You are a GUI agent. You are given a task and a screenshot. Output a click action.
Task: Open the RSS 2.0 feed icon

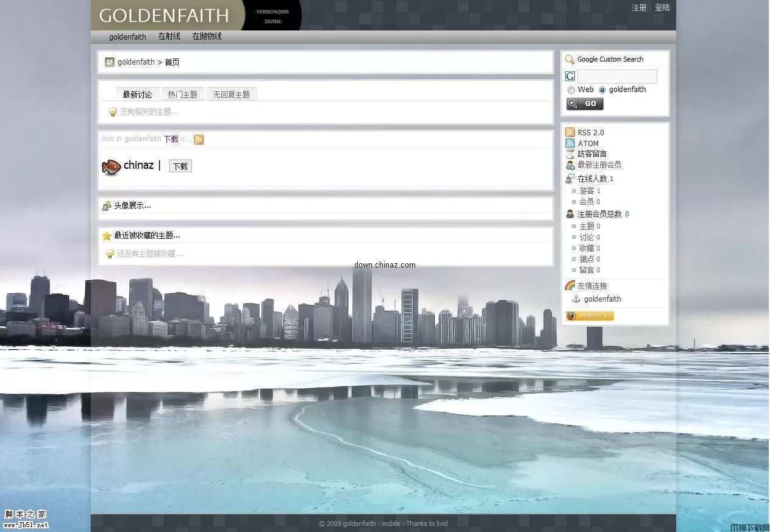[x=569, y=132]
